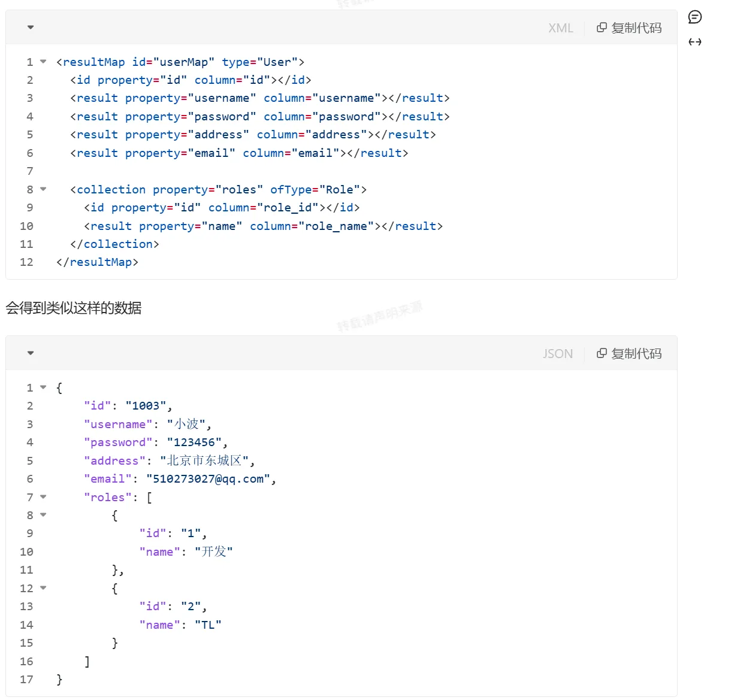Image resolution: width=731 pixels, height=700 pixels.
Task: Click the closing </collection> tag
Action: point(114,244)
